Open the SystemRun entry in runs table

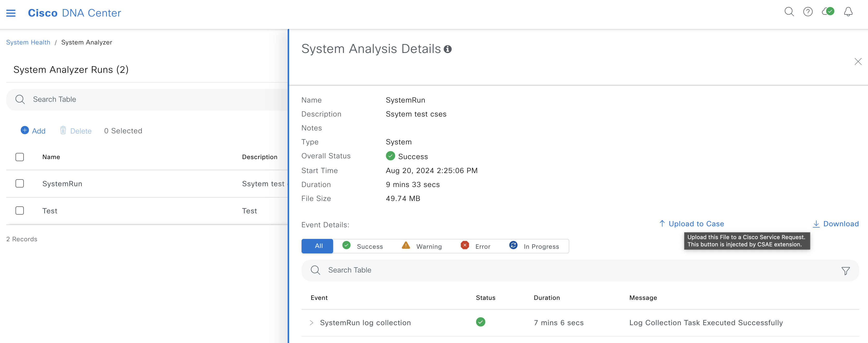point(62,184)
